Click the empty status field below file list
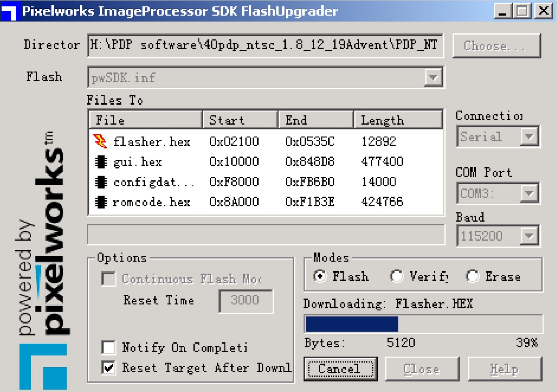Screen dimensions: 557x392 tap(266, 234)
